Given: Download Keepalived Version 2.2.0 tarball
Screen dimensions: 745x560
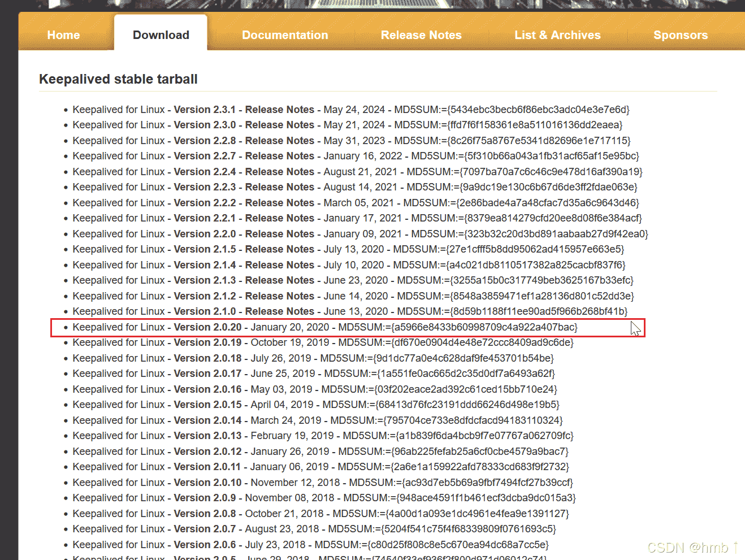Looking at the screenshot, I should (205, 234).
